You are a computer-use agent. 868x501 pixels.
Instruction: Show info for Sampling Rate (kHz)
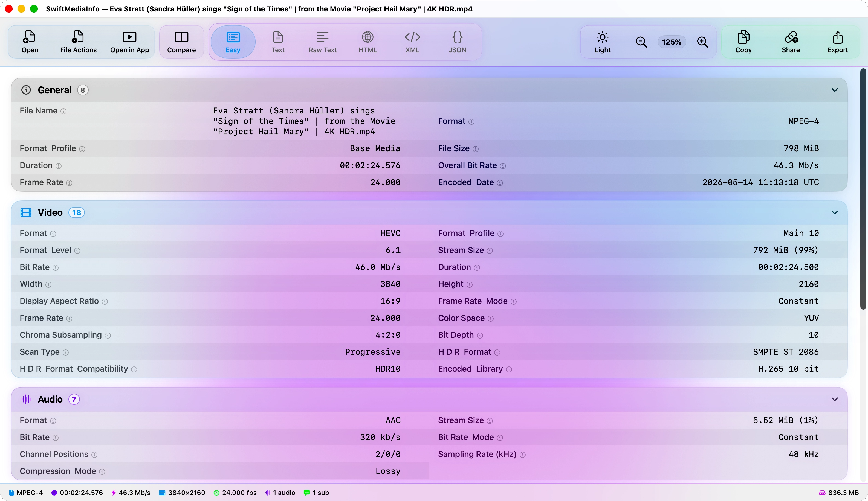[522, 455]
